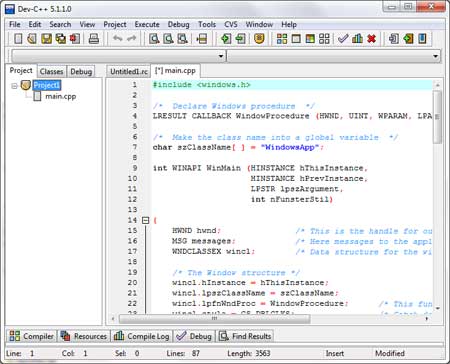The width and height of the screenshot is (450, 364).
Task: Collapse the Project1 tree node
Action: click(x=14, y=86)
